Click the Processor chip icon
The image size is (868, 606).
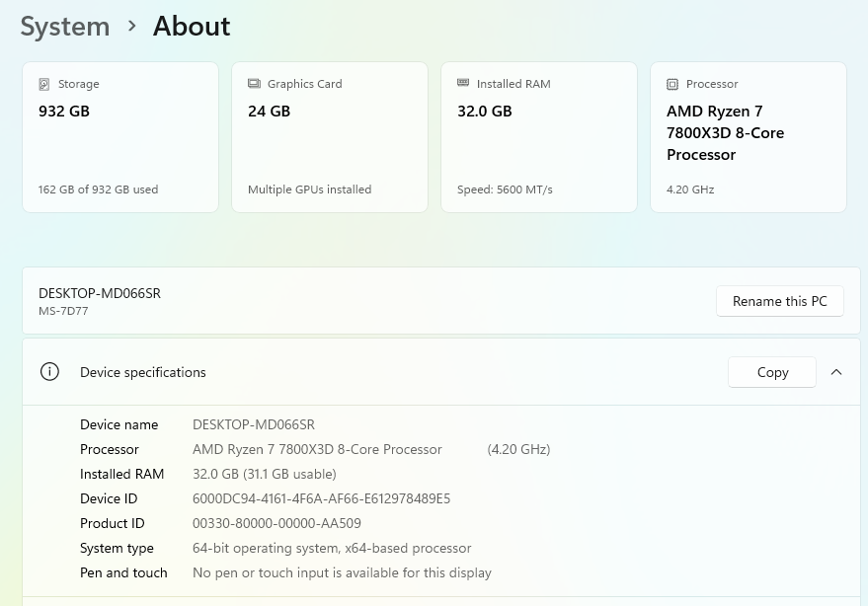672,85
